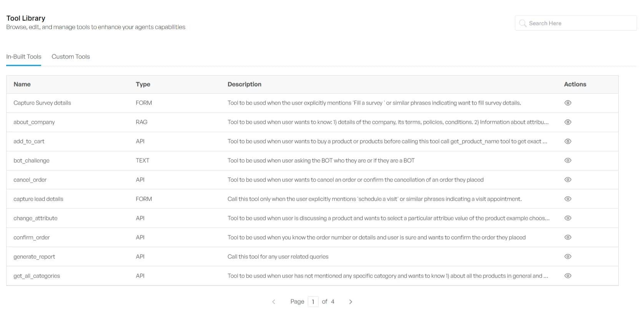This screenshot has width=644, height=316.
Task: Go to the next page of tools
Action: coord(350,302)
